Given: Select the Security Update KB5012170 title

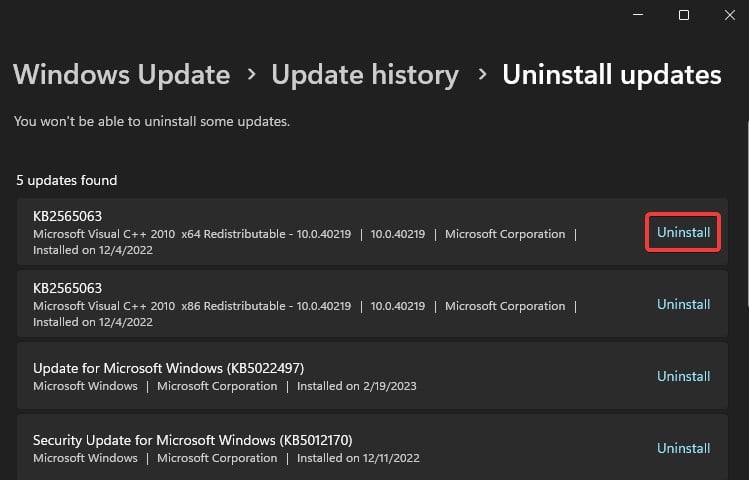Looking at the screenshot, I should coord(192,439).
